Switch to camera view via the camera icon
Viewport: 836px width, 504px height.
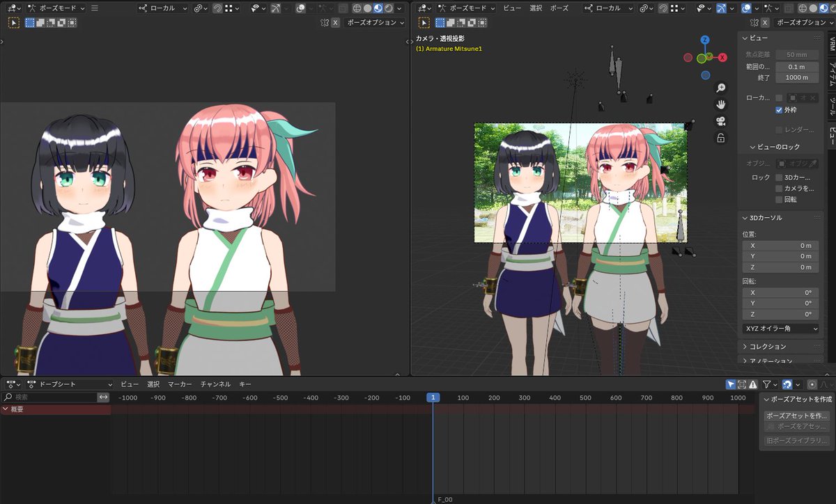(722, 121)
